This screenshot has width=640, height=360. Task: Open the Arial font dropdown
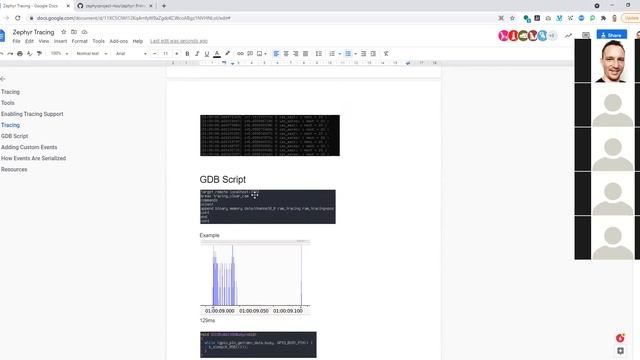coord(131,53)
